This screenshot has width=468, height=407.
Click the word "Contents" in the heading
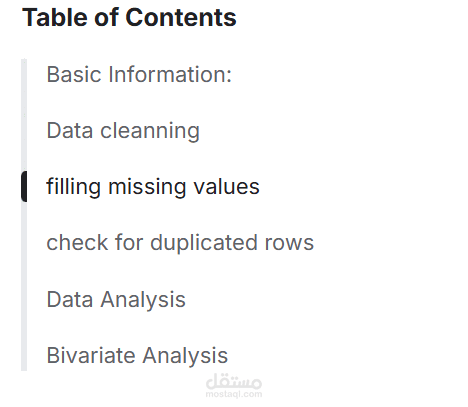click(181, 17)
